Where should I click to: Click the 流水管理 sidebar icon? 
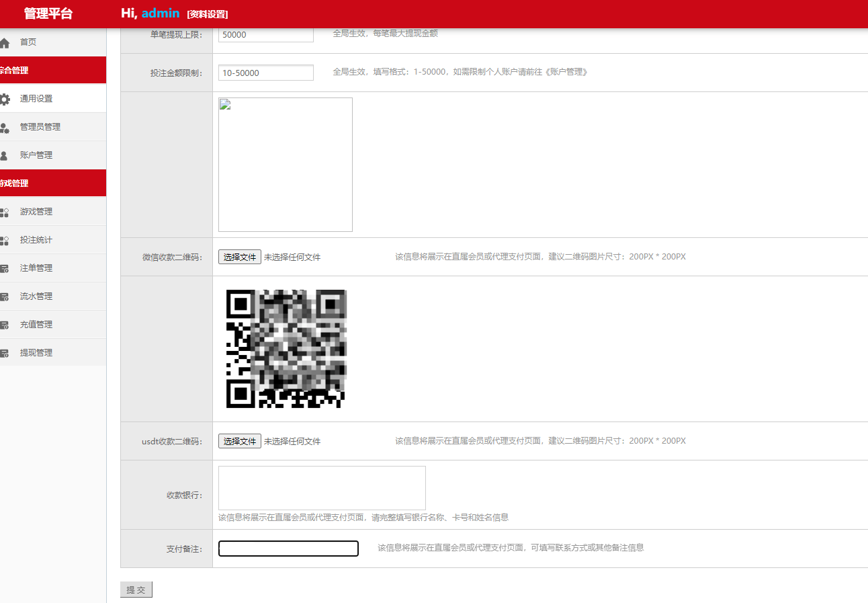[5, 297]
